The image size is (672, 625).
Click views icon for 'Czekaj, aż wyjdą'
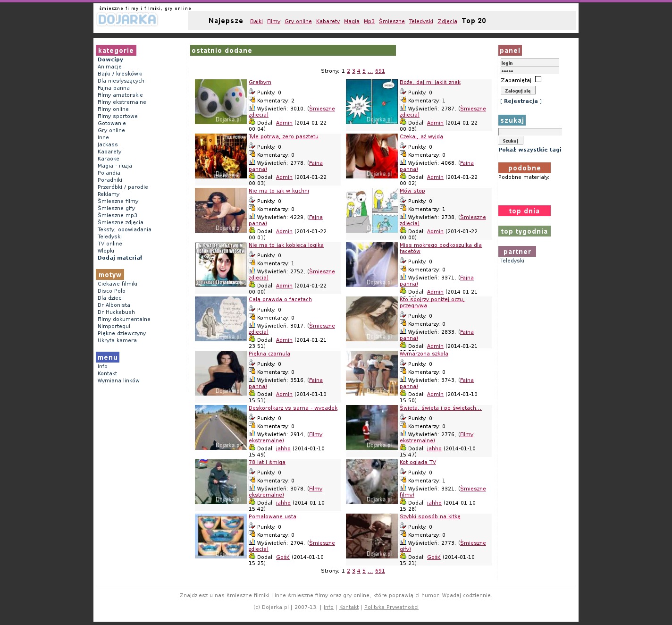point(403,162)
